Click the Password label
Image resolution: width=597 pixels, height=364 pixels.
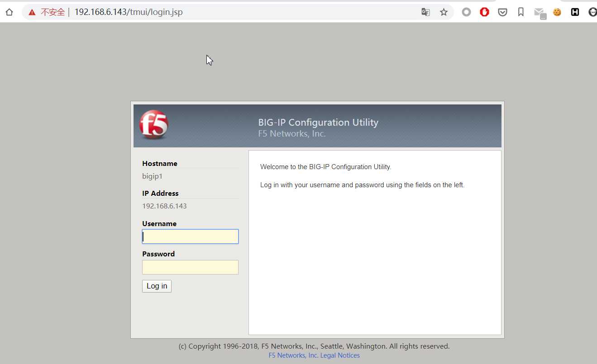pos(158,254)
